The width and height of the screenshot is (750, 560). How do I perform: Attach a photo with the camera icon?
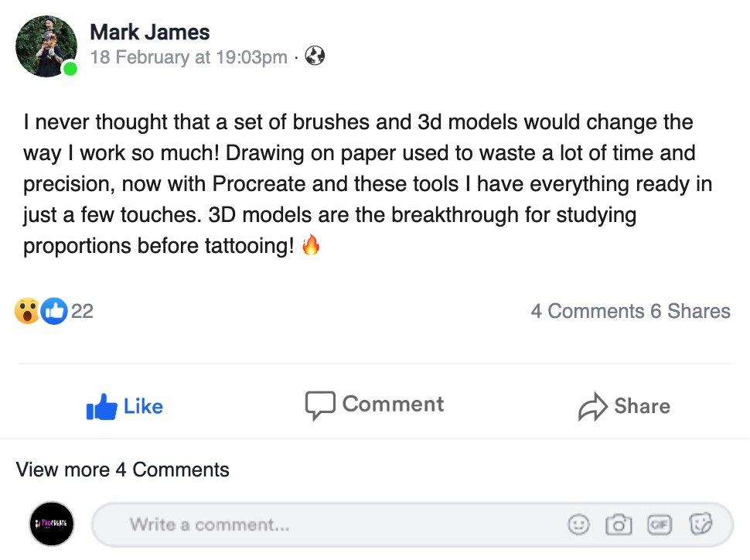(619, 525)
